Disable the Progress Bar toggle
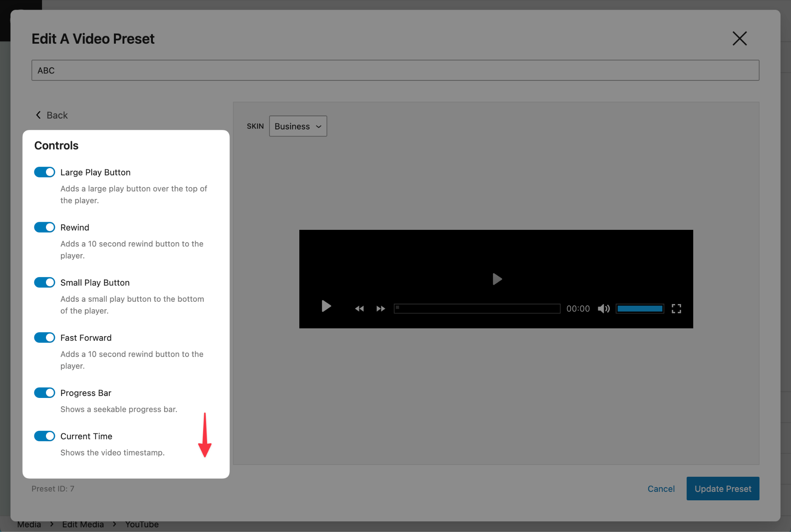791x532 pixels. [x=44, y=393]
